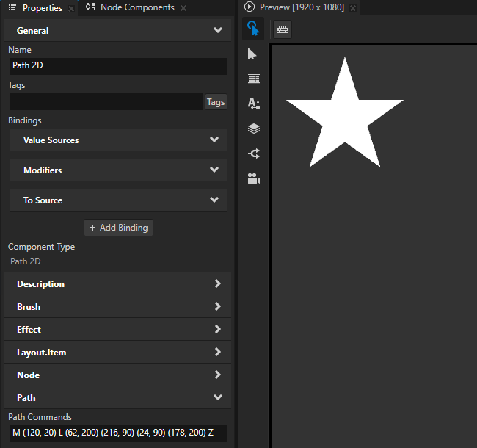Close the Properties tab
This screenshot has height=448, width=477.
point(71,8)
